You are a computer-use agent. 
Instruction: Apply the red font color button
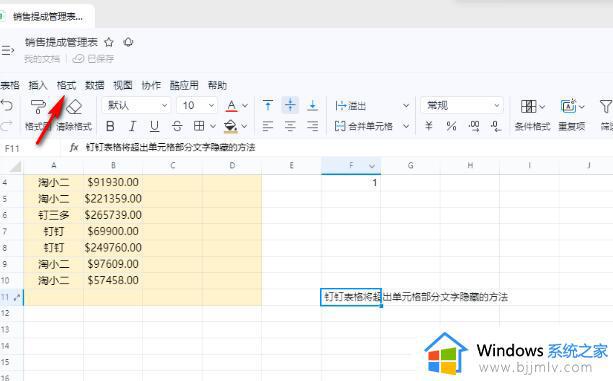[231, 106]
